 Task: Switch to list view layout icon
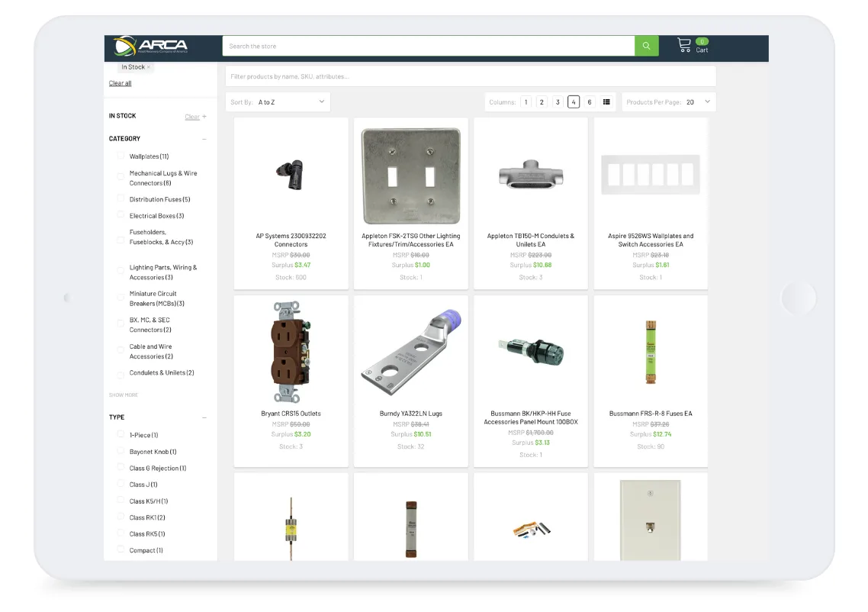[x=606, y=102]
